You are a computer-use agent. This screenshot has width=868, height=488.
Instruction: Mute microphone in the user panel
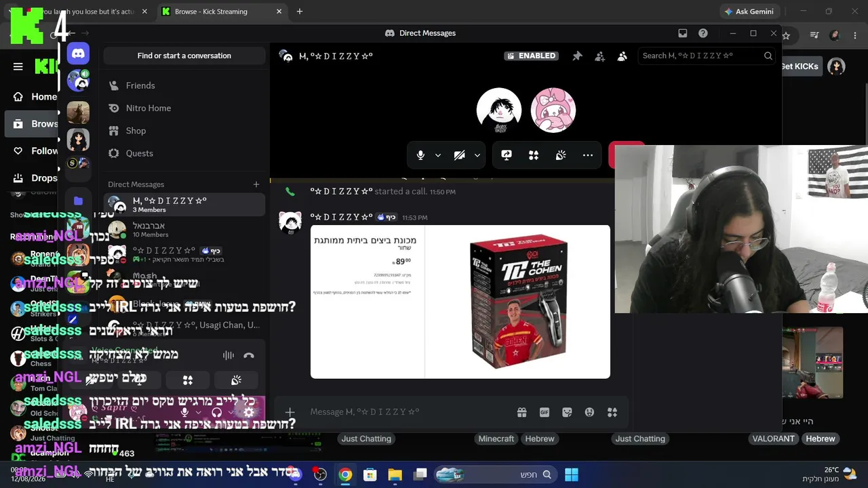coord(184,412)
